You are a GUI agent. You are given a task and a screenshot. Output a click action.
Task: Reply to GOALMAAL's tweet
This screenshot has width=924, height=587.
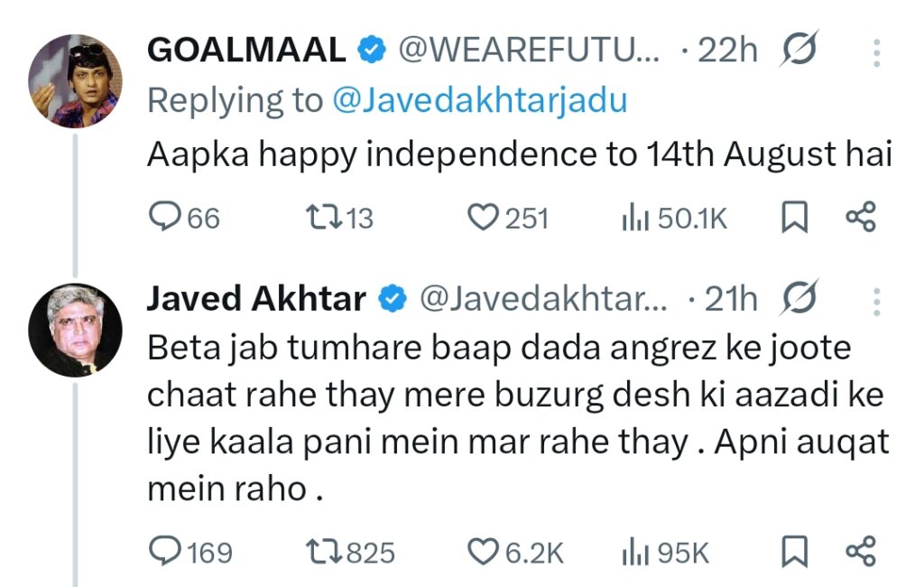coord(164,219)
